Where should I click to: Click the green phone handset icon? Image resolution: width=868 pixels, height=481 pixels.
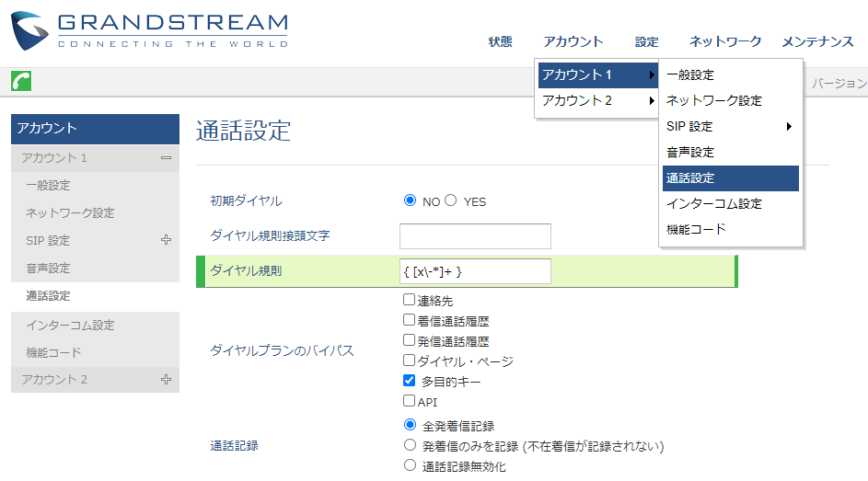click(x=21, y=81)
